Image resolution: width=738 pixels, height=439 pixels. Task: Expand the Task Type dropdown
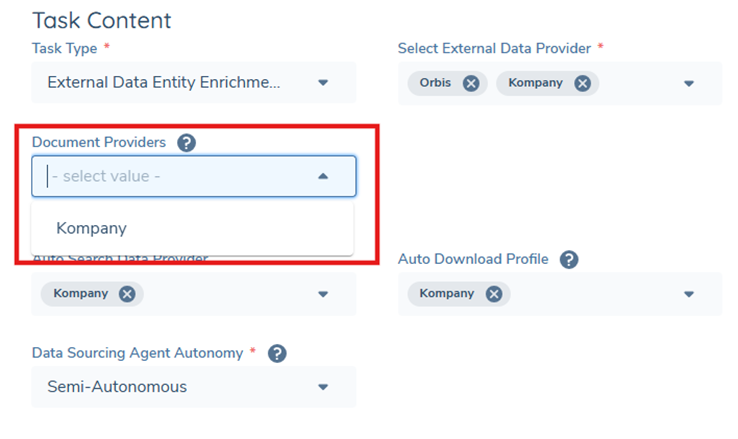click(323, 83)
